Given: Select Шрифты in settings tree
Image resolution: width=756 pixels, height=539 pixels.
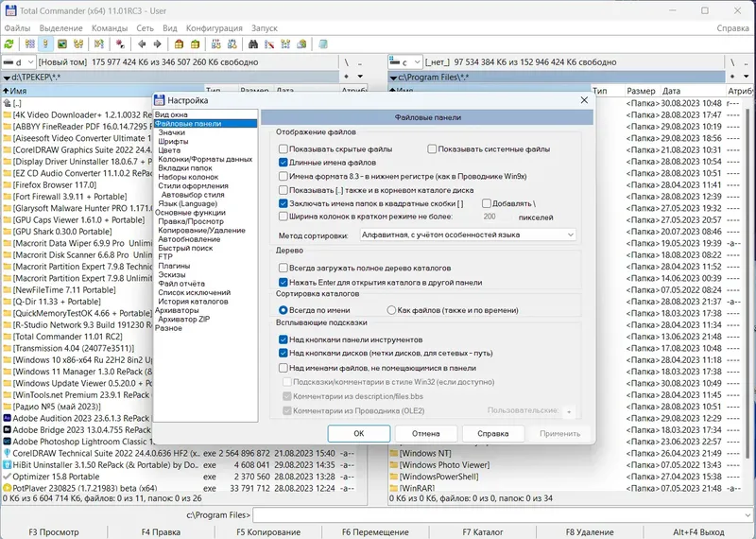Looking at the screenshot, I should tap(173, 142).
